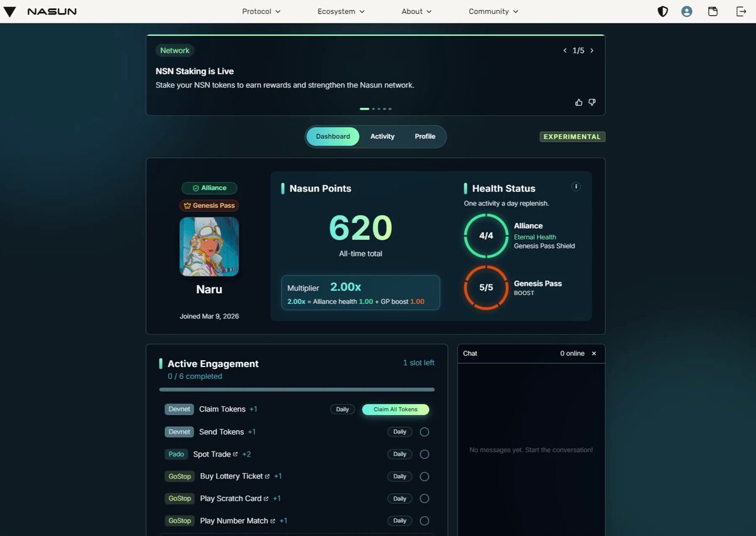Open external link icon beside Buy Lottery Ticket
Viewport: 756px width, 536px height.
click(x=267, y=477)
